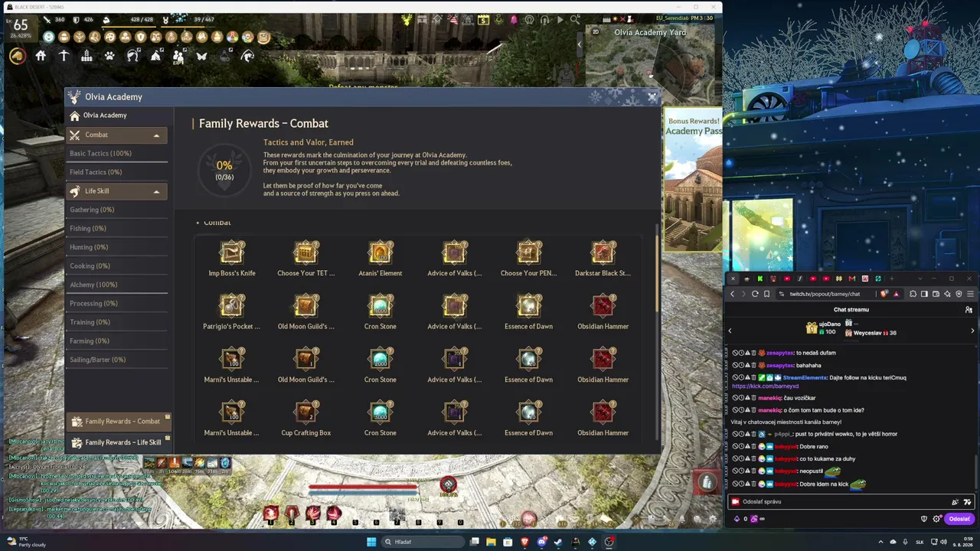This screenshot has width=980, height=551.
Task: Click the butterfly fairy icon in HUD
Action: pos(202,56)
